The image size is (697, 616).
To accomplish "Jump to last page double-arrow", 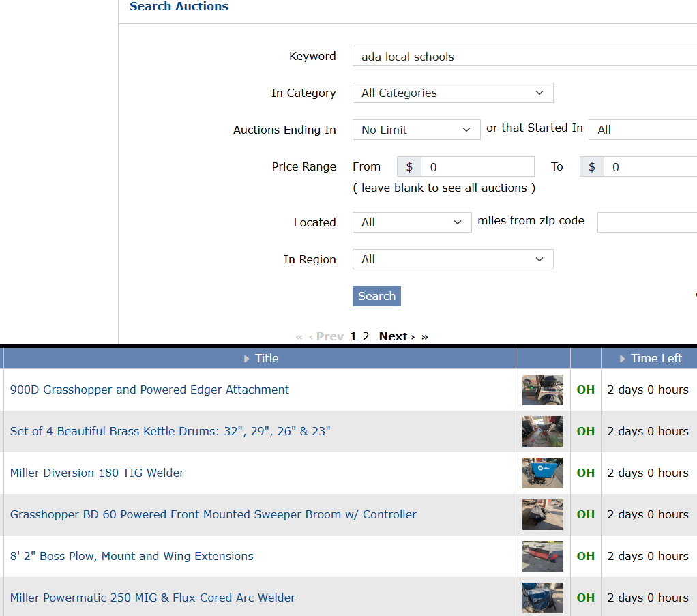I will 425,336.
